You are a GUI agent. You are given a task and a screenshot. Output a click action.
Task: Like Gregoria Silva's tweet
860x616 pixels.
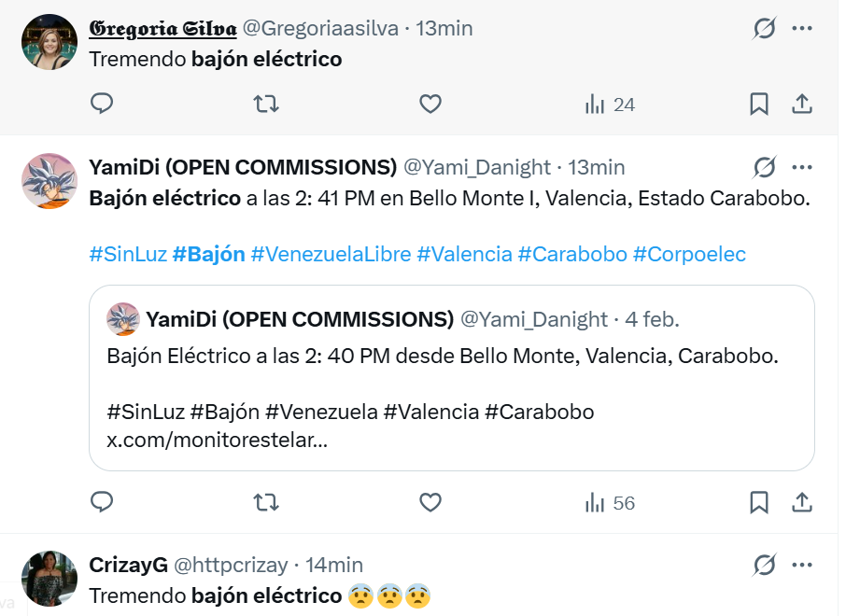pyautogui.click(x=430, y=104)
